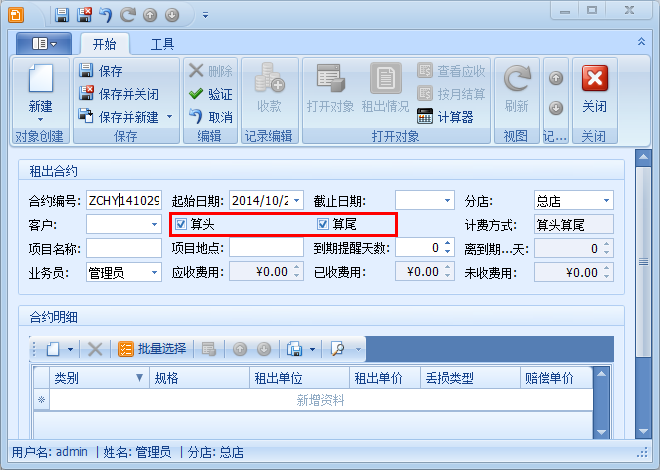
Task: Click the move-down icon in 合约明细 toolbar
Action: point(264,349)
